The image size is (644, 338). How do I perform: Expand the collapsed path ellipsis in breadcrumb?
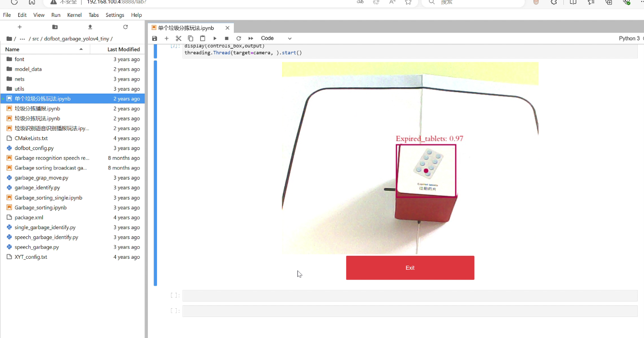pyautogui.click(x=23, y=39)
